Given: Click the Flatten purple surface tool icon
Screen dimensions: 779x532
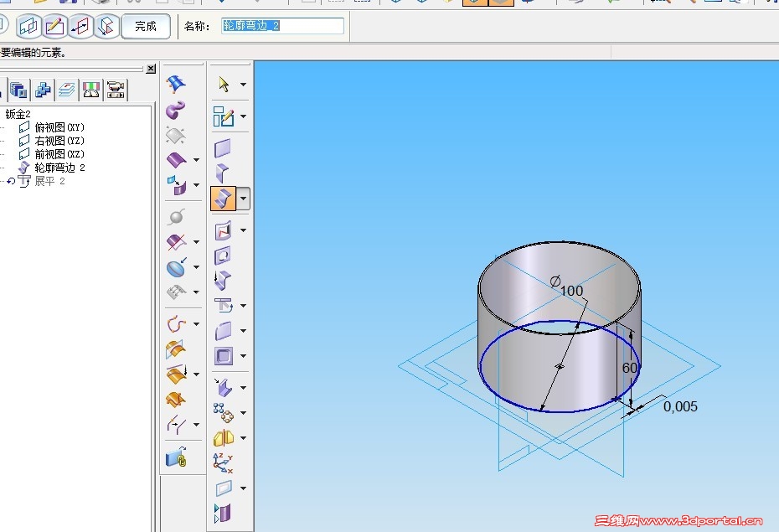Looking at the screenshot, I should tap(223, 514).
